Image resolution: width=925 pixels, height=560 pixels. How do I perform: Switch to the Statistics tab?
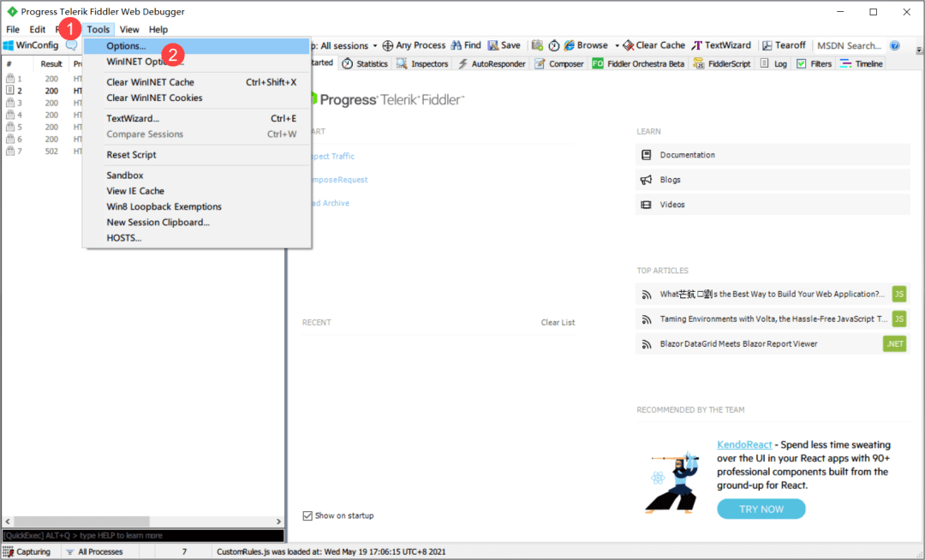pos(365,63)
